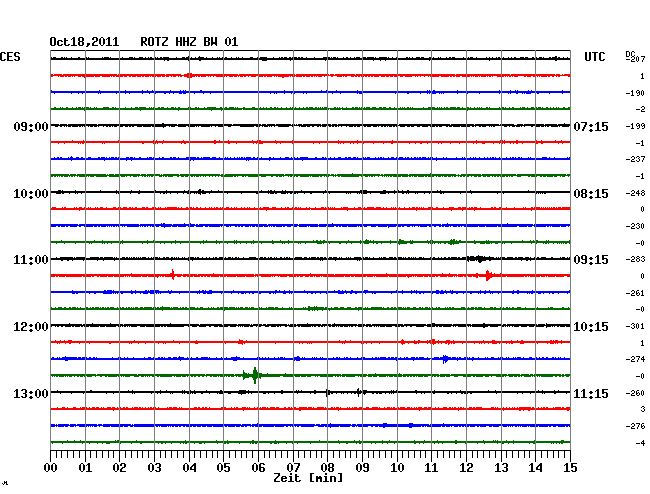
Task: Select the 10:15 UTC time label
Action: click(x=591, y=327)
